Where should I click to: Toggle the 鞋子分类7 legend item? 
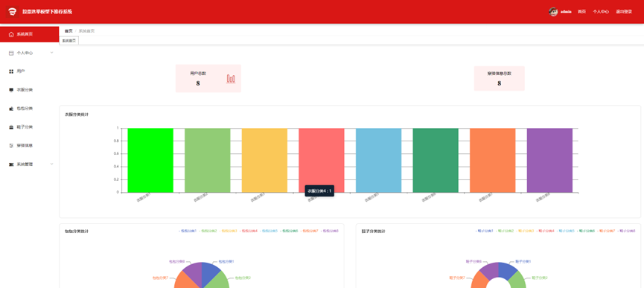[606, 231]
